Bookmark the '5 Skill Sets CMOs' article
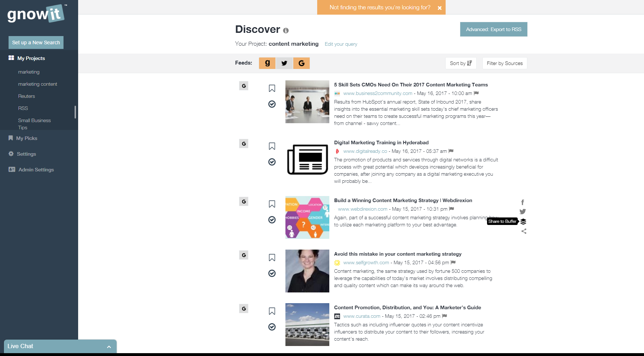The image size is (644, 356). tap(272, 88)
